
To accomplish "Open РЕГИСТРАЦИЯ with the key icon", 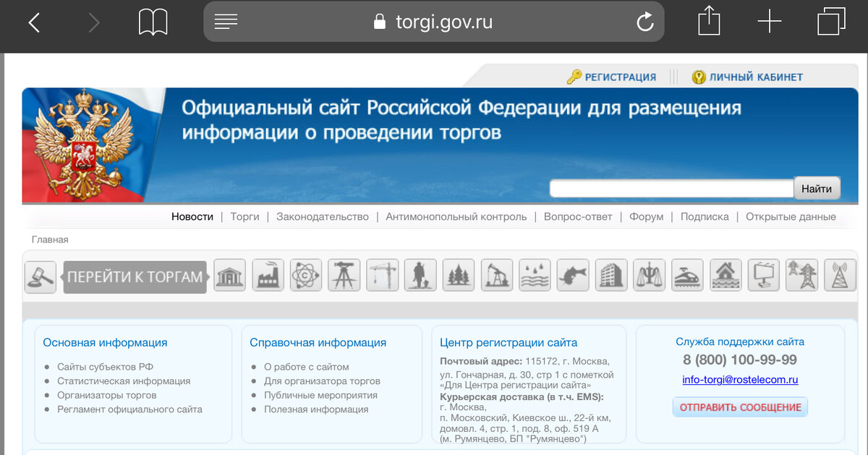I will click(614, 76).
